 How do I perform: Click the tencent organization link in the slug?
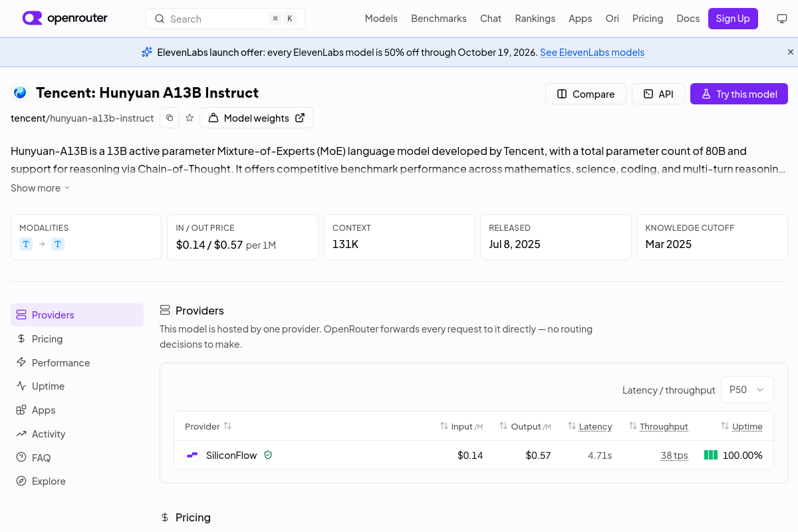tap(28, 118)
